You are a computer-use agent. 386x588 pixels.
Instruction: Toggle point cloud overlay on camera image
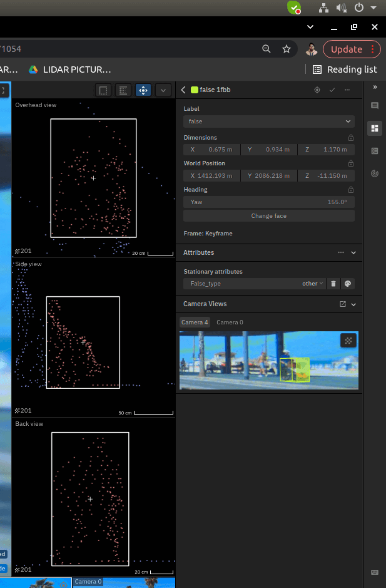click(x=348, y=341)
